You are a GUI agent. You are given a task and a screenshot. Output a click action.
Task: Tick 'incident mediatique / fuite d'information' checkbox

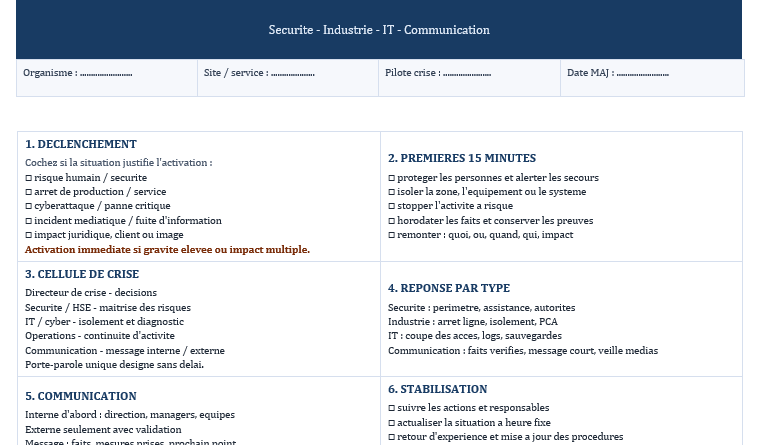tap(29, 221)
